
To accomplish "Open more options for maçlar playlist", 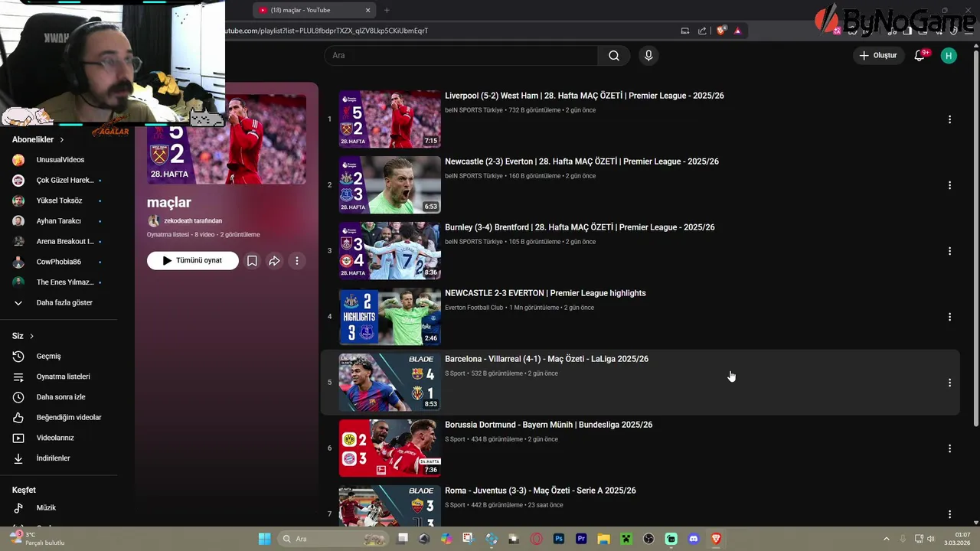I will [296, 261].
